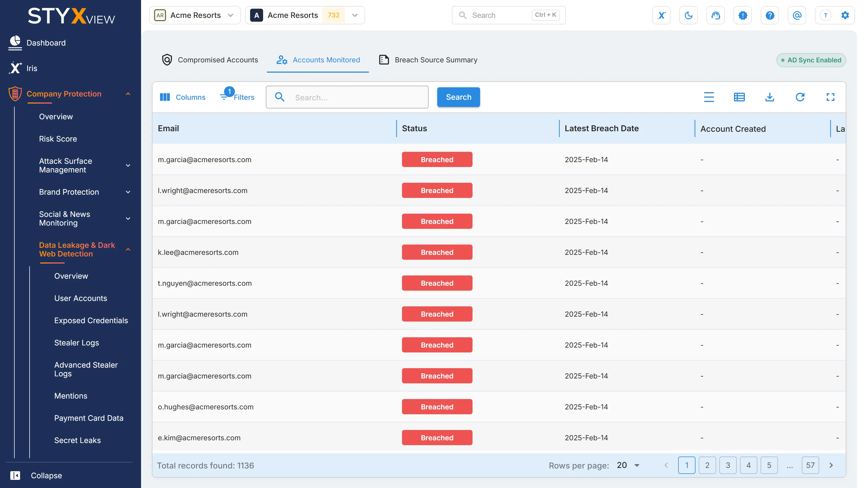This screenshot has width=868, height=488.
Task: Open Exposed Credentials in sidebar
Action: (x=91, y=320)
